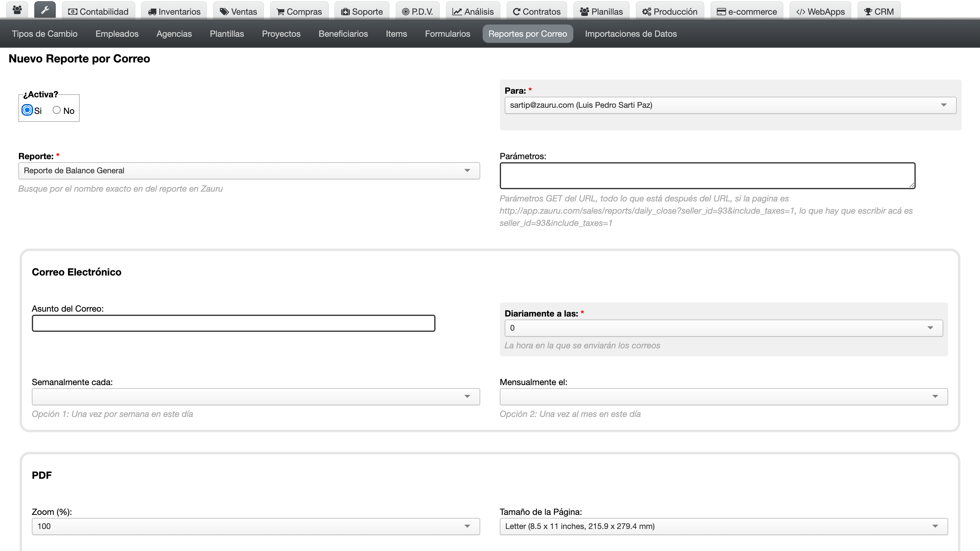Open the WebApps module tab
Viewport: 980px width, 551px height.
(x=820, y=11)
